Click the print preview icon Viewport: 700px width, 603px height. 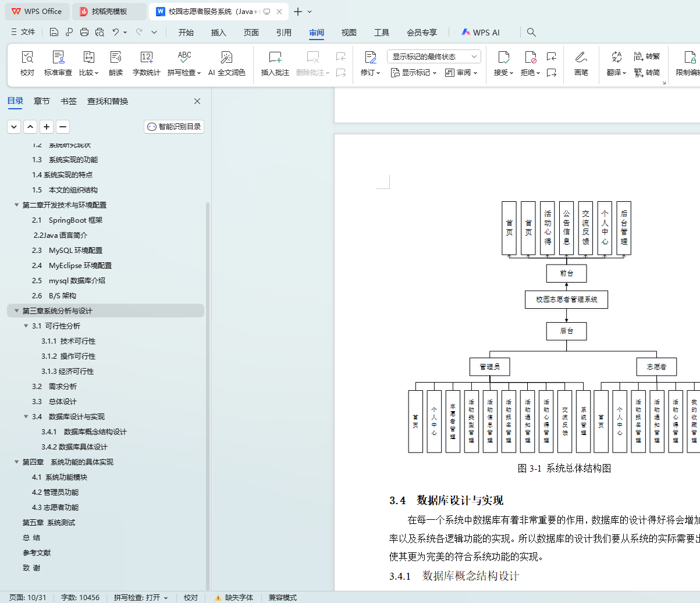tap(100, 32)
